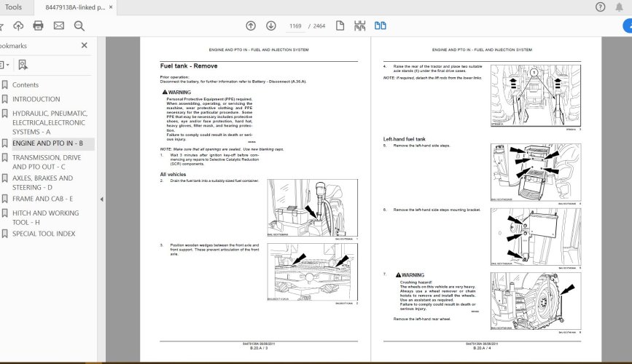The image size is (632, 364).
Task: Open the Help question mark icon
Action: pos(600,7)
